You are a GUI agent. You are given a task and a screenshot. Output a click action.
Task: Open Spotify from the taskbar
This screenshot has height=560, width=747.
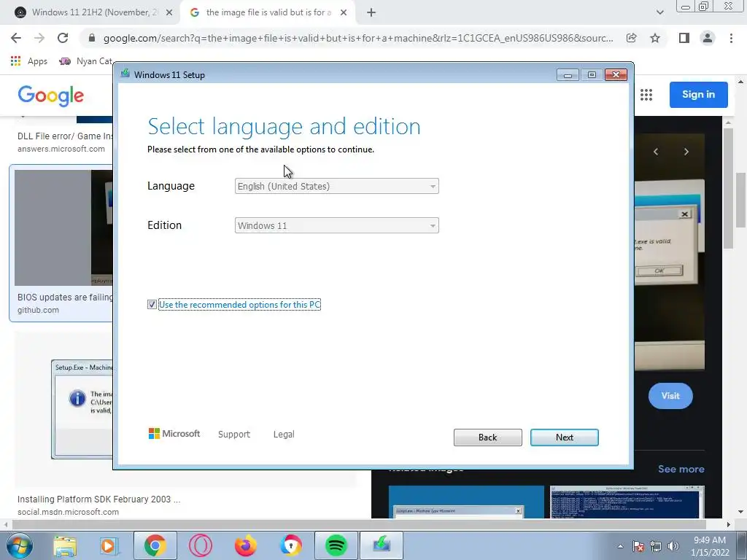coord(336,545)
